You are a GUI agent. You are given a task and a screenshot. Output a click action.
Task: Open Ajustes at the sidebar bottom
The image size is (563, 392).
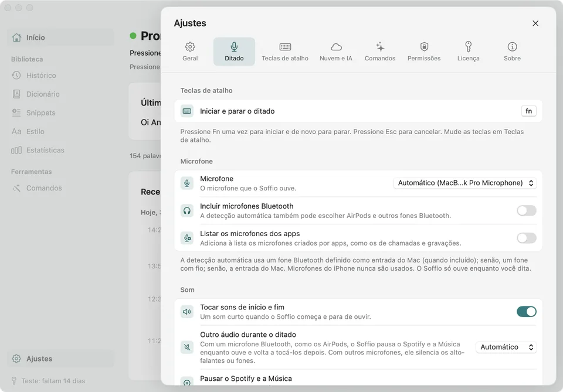[60, 359]
